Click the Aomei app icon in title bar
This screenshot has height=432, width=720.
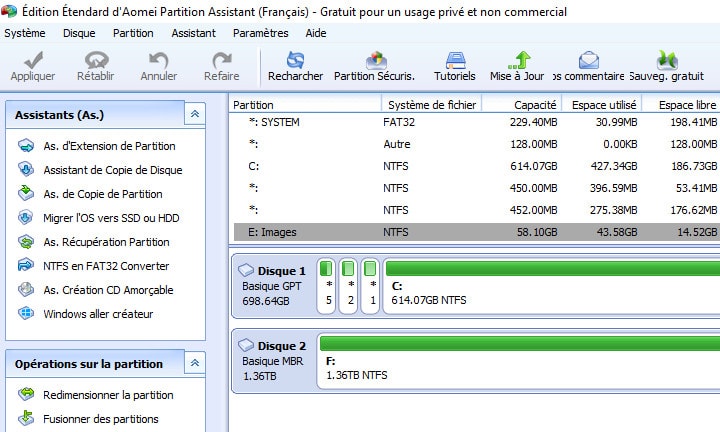click(9, 11)
